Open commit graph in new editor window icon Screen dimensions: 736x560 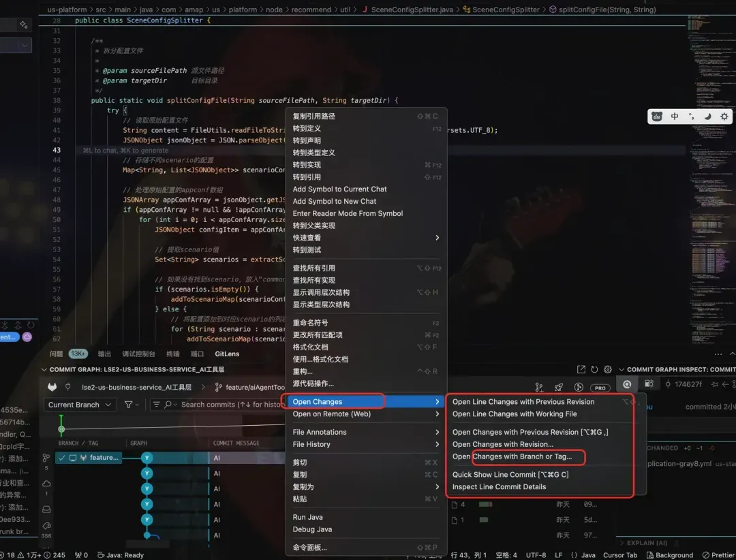click(x=581, y=369)
